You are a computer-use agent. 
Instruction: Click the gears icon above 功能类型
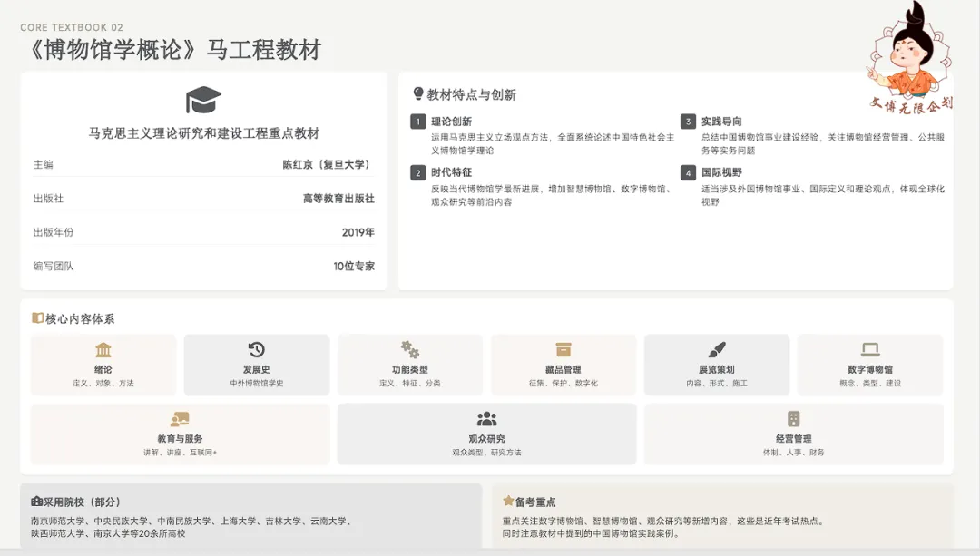410,349
